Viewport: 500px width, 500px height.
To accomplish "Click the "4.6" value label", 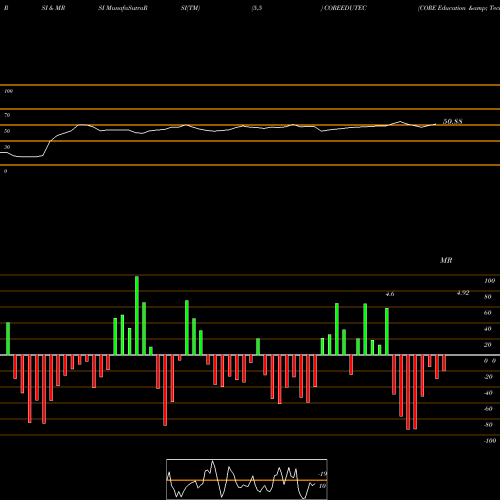I will pyautogui.click(x=390, y=294).
